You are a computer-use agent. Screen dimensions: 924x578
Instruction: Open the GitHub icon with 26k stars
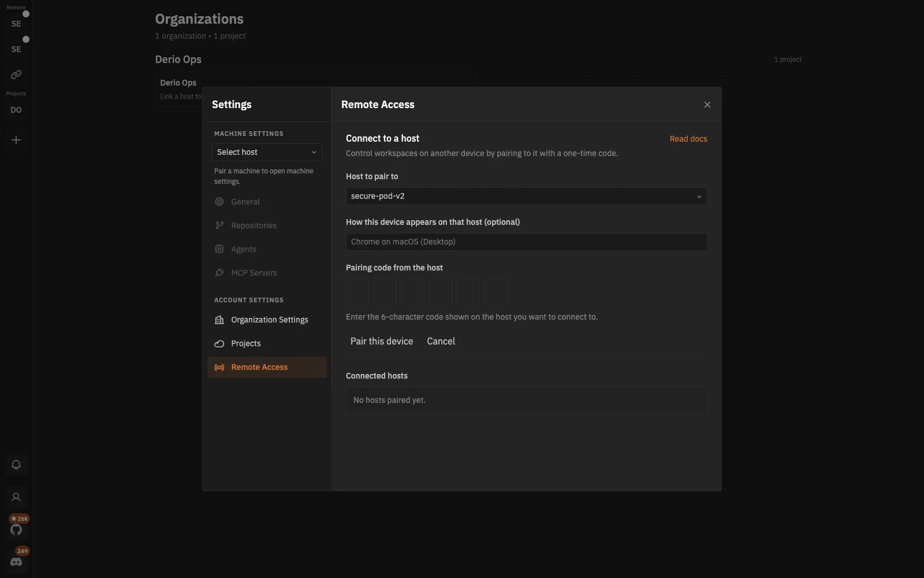point(16,529)
